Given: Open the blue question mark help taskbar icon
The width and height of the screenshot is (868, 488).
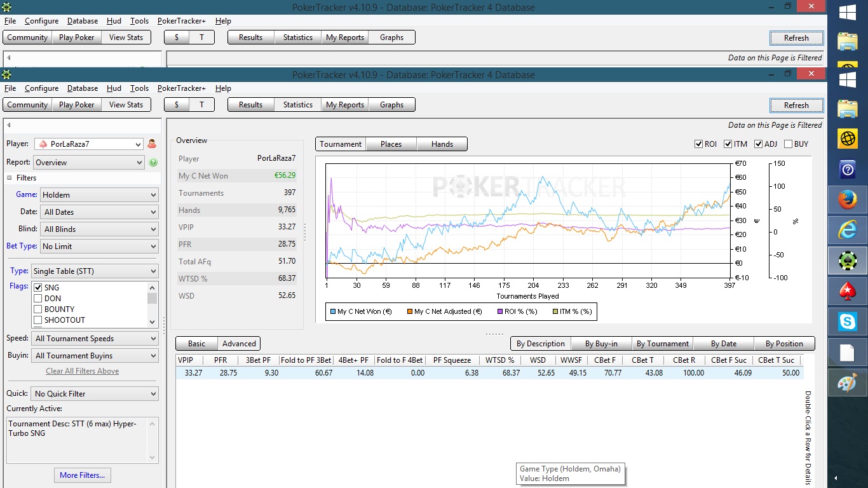Looking at the screenshot, I should (848, 170).
